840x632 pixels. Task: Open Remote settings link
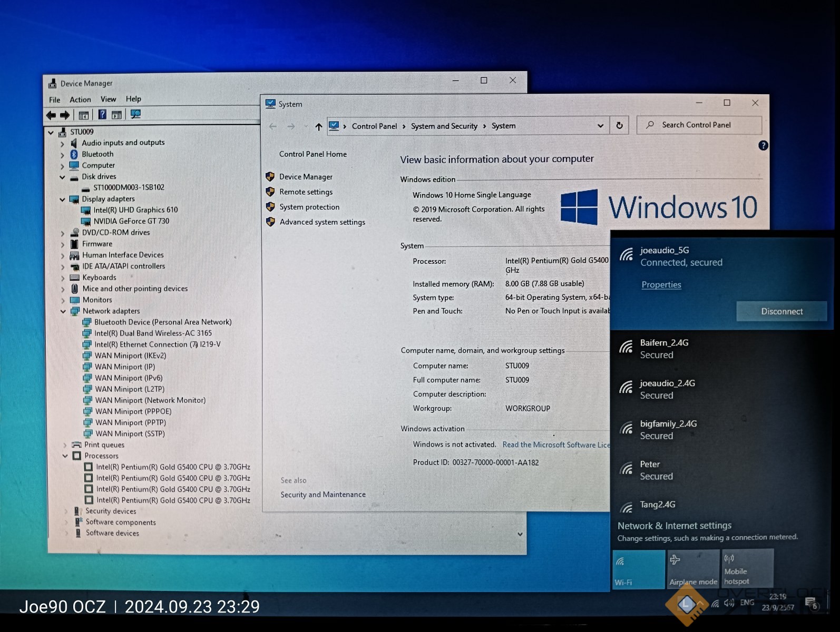click(x=306, y=192)
